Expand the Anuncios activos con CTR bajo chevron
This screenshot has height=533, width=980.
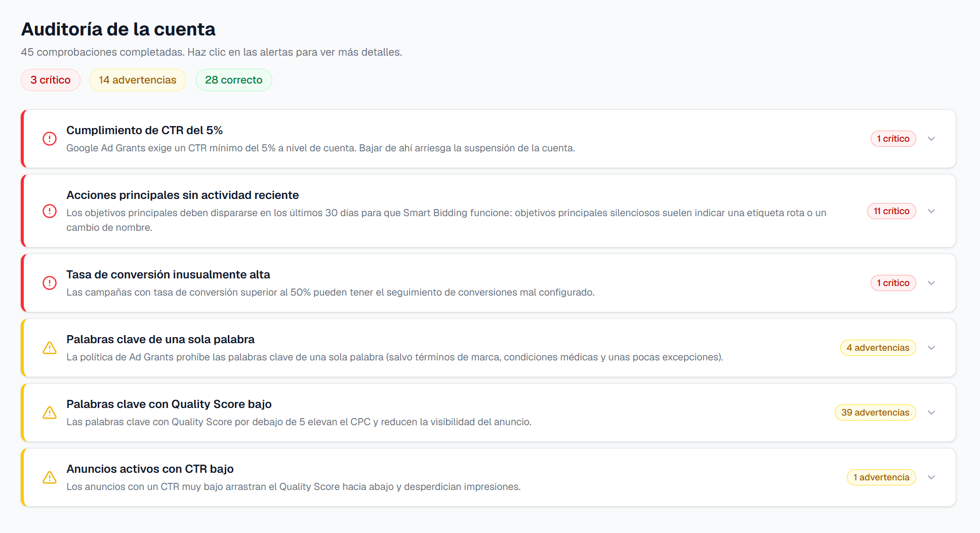931,477
